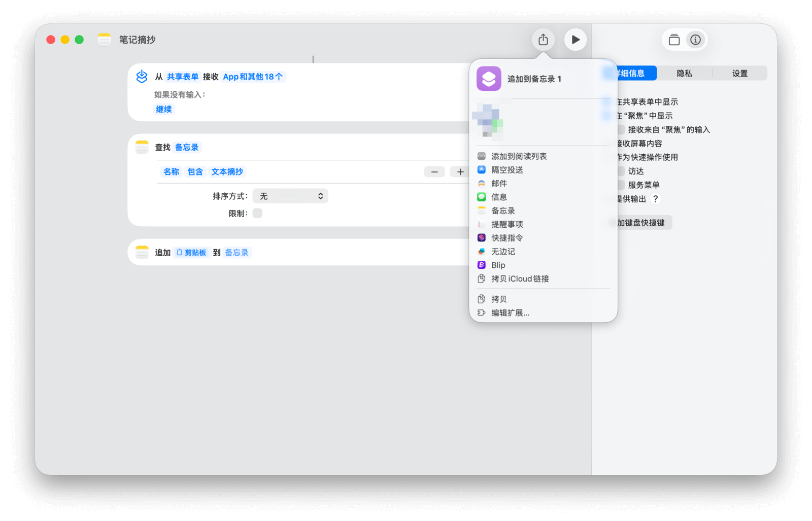Click the share icon in the toolbar
The height and width of the screenshot is (521, 812).
(x=543, y=40)
